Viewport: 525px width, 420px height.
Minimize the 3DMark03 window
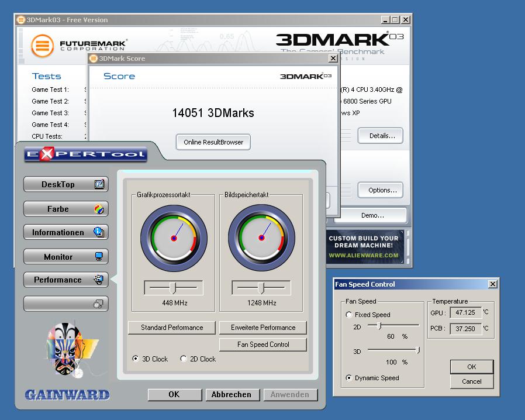pyautogui.click(x=385, y=20)
